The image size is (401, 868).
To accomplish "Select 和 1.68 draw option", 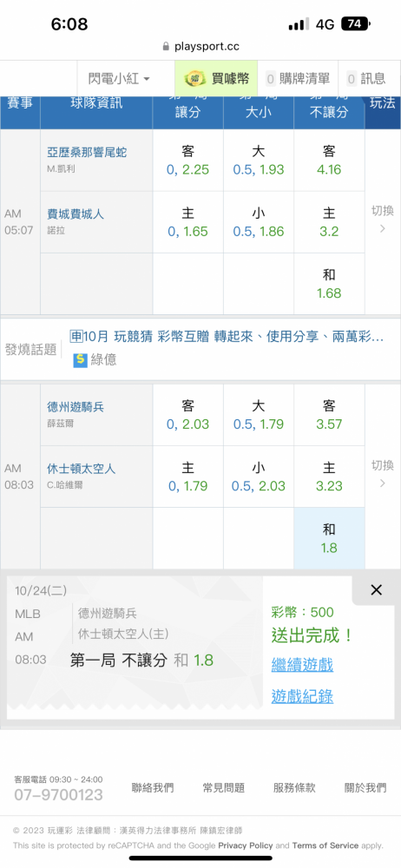I will click(329, 284).
